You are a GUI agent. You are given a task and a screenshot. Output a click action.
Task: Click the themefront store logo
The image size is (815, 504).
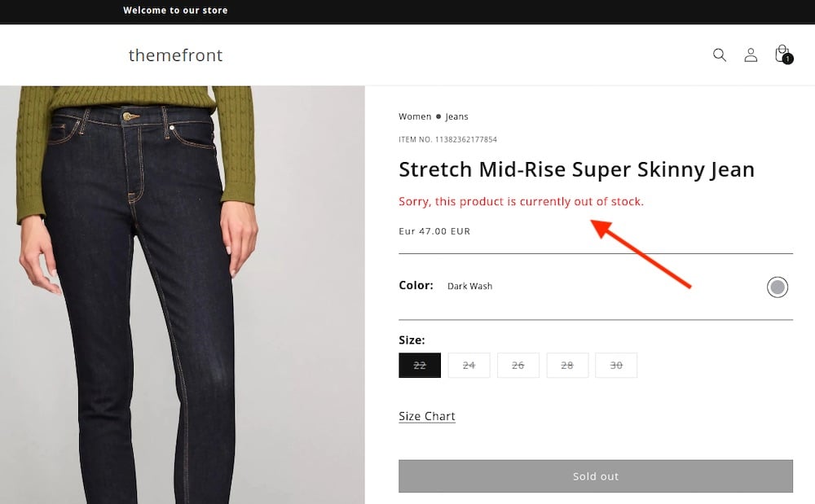(175, 55)
